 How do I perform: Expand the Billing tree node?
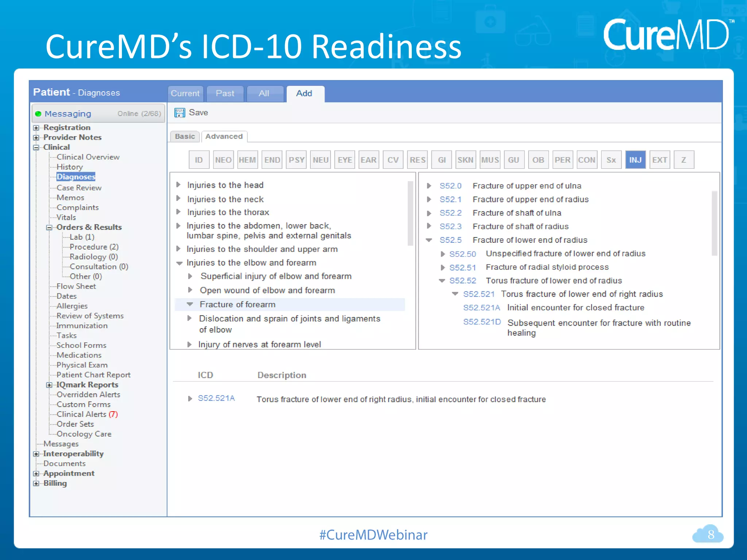pyautogui.click(x=36, y=483)
